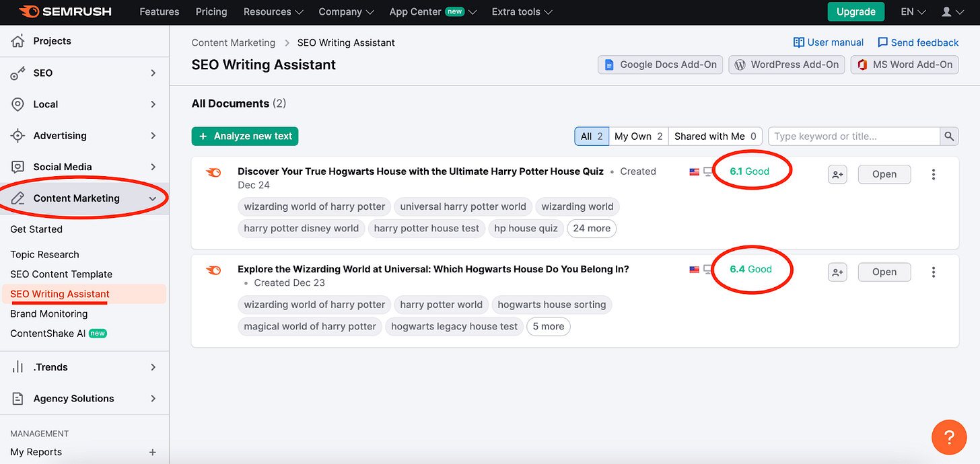Open the Explore the Wizarding World document

[884, 272]
